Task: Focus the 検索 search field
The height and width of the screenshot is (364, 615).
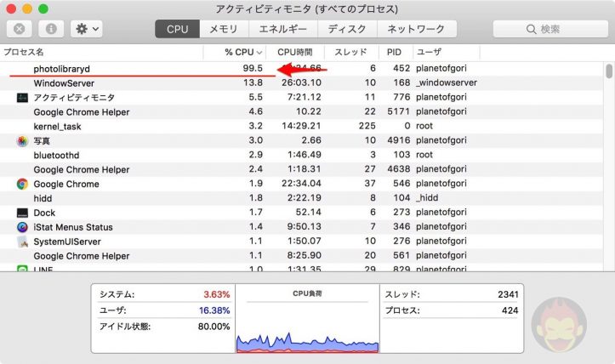Action: coord(550,30)
